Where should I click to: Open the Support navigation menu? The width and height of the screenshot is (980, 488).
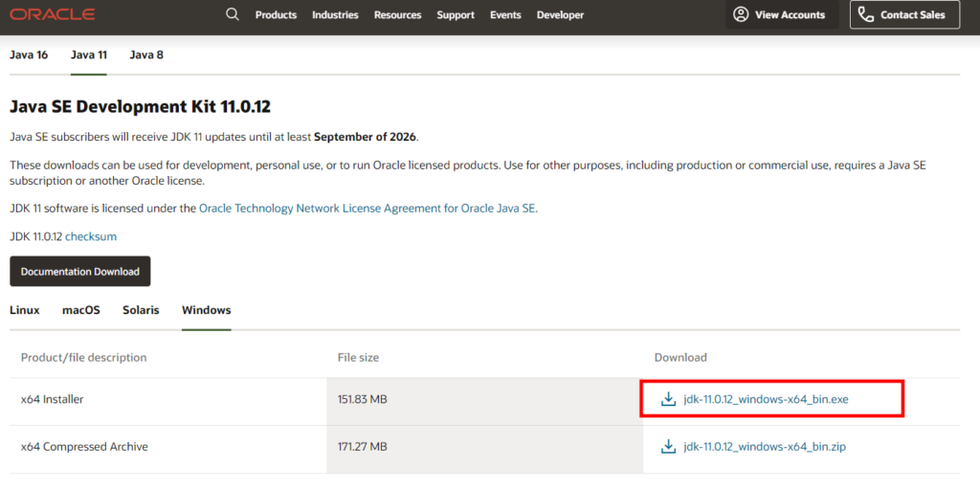coord(456,14)
